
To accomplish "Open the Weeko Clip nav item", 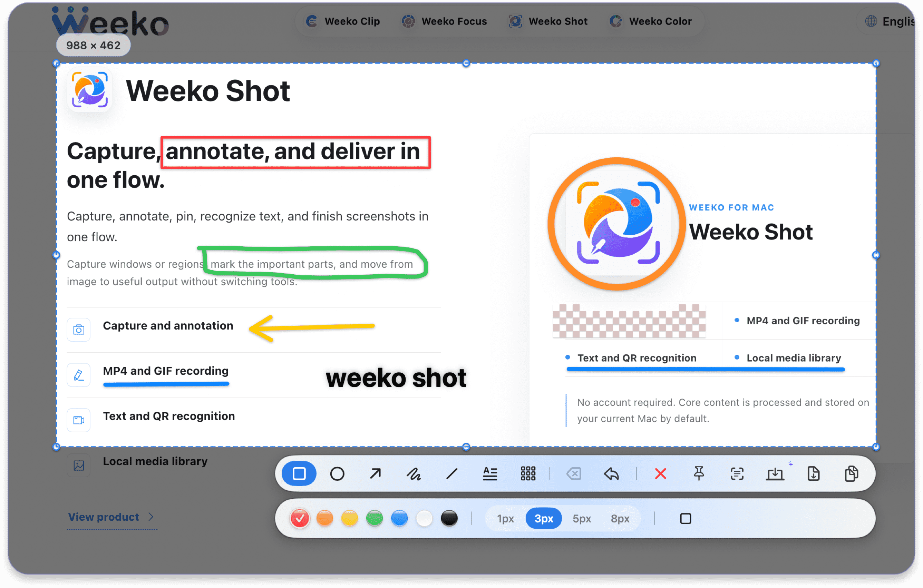I will click(343, 21).
